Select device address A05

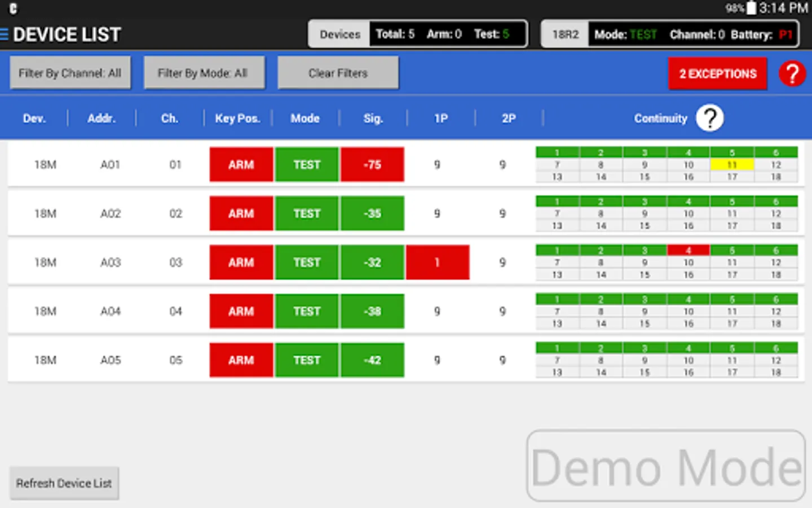coord(111,360)
